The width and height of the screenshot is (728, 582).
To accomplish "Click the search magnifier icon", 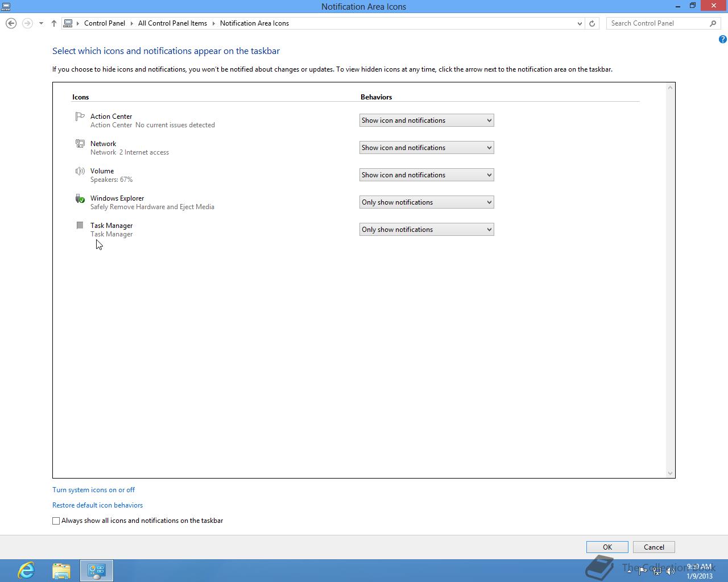I will coord(713,23).
